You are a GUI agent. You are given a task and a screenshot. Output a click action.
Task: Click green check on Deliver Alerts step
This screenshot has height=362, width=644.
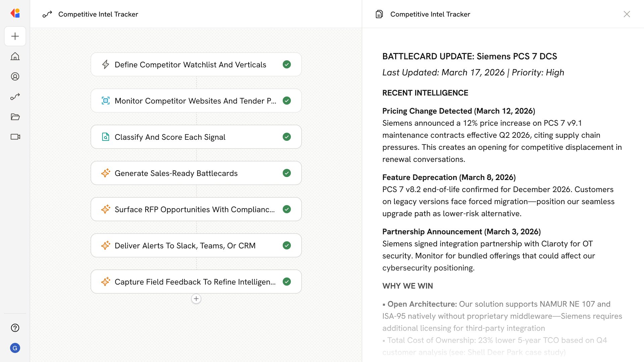(287, 245)
